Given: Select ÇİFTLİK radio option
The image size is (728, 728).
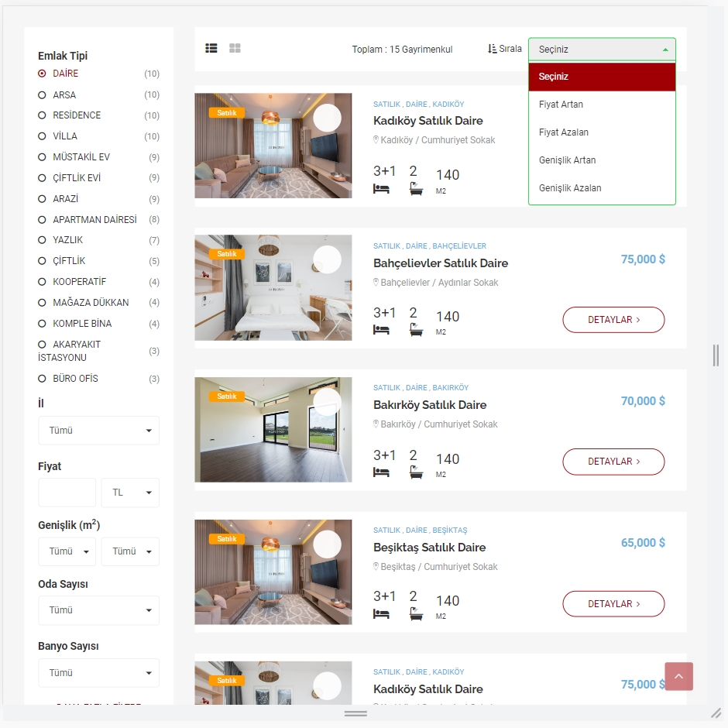Looking at the screenshot, I should pos(42,261).
